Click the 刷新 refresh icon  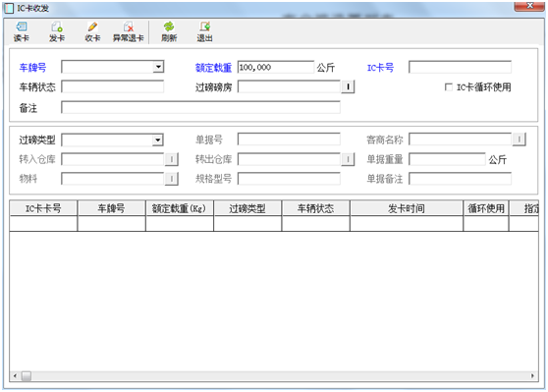[169, 27]
